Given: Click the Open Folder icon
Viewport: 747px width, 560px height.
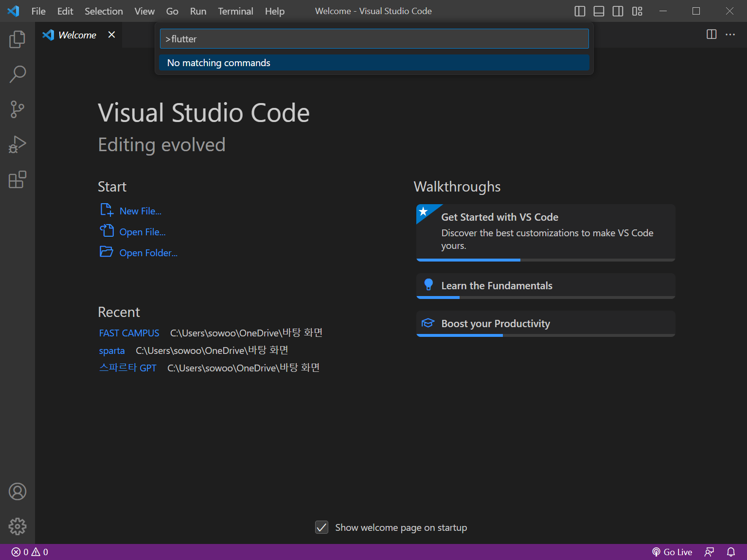Looking at the screenshot, I should (x=107, y=251).
